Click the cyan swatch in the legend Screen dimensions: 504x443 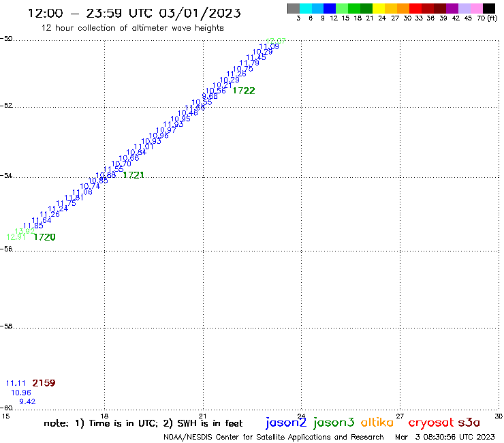[x=306, y=8]
